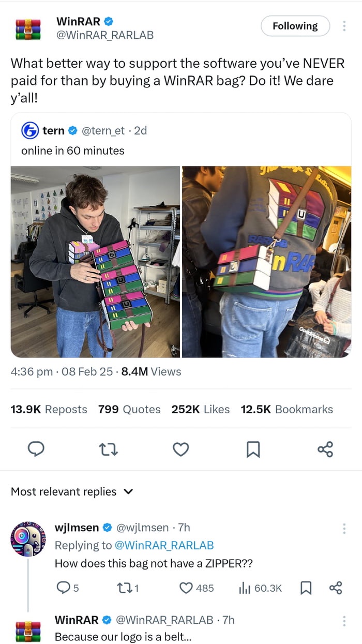Screen dimensions: 362x644
Task: Like the main WinRAR tweet
Action: click(x=180, y=450)
